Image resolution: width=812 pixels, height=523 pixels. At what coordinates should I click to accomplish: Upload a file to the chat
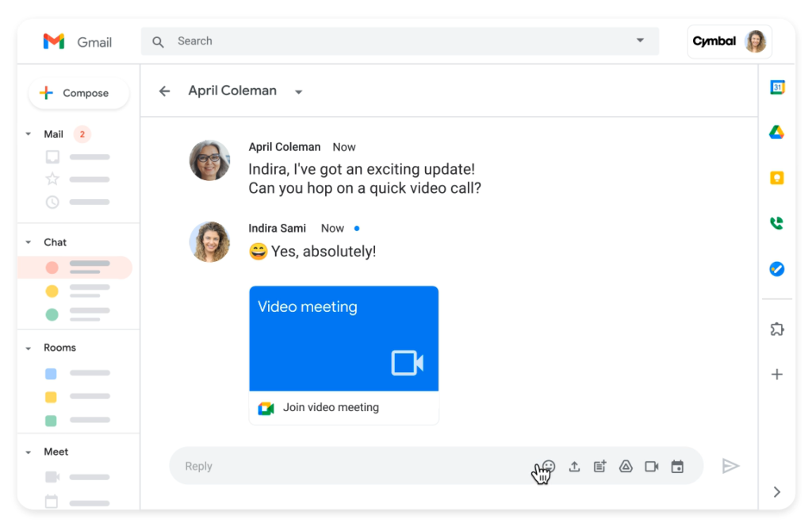click(x=574, y=467)
